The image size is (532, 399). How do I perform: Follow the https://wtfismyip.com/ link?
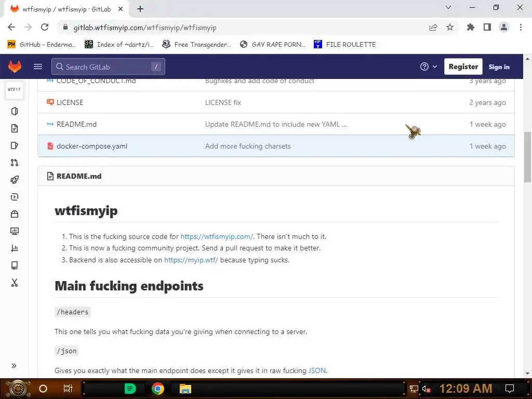(217, 236)
